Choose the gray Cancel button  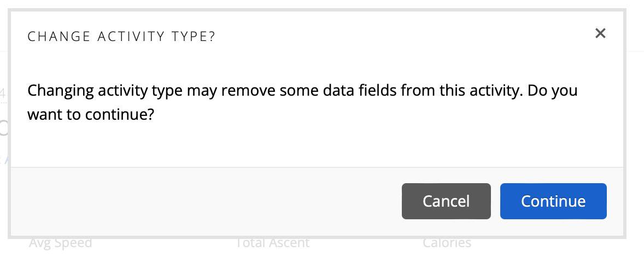coord(446,201)
